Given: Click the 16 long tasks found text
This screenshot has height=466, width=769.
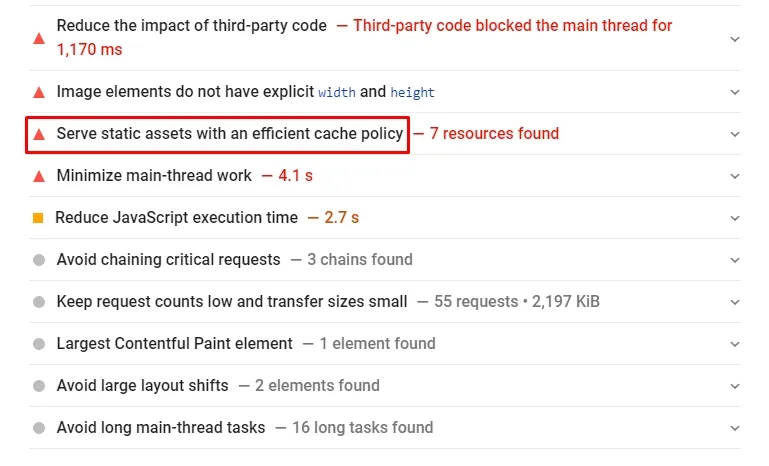Looking at the screenshot, I should coord(362,428).
